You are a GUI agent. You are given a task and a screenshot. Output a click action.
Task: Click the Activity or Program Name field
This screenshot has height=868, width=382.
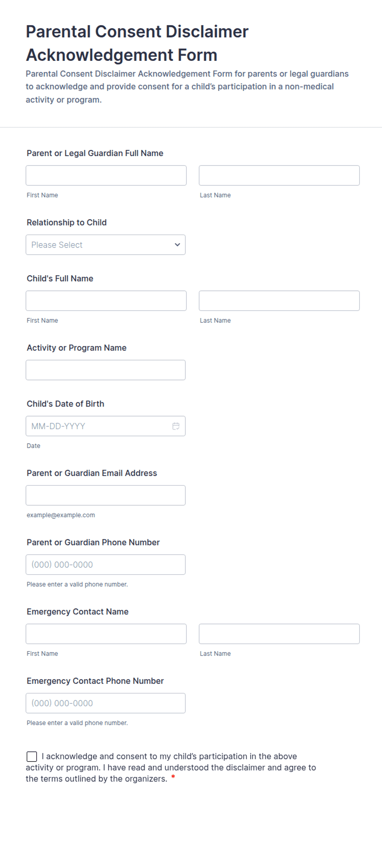106,370
